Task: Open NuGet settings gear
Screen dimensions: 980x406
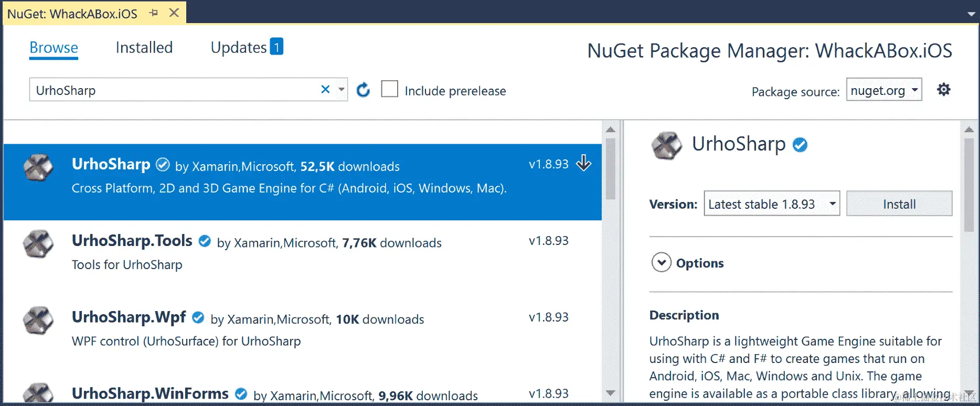Action: click(943, 90)
